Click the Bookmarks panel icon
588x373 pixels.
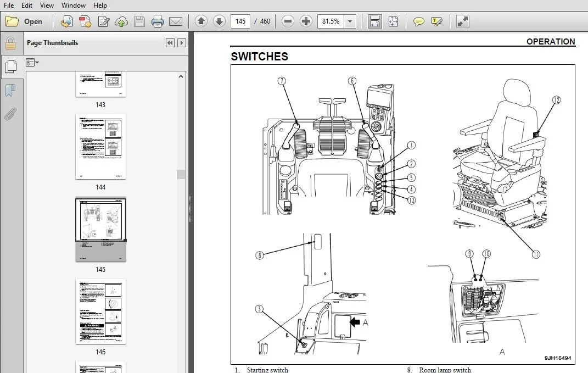(x=10, y=91)
